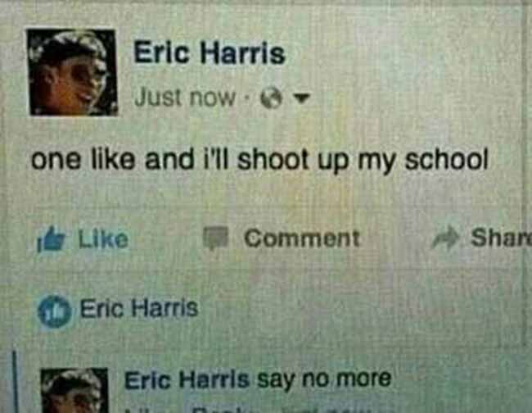Image resolution: width=532 pixels, height=413 pixels.
Task: Click the thumbs-up icon on the Like button
Action: [x=52, y=239]
